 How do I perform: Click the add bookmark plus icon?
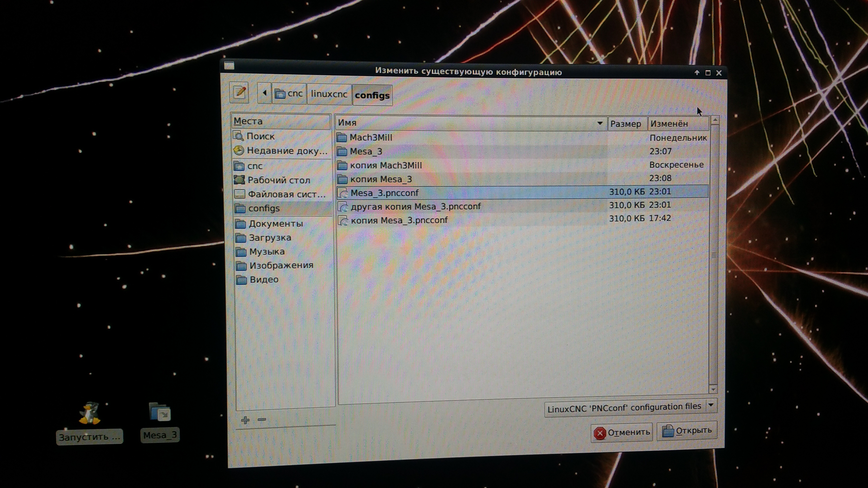[245, 420]
